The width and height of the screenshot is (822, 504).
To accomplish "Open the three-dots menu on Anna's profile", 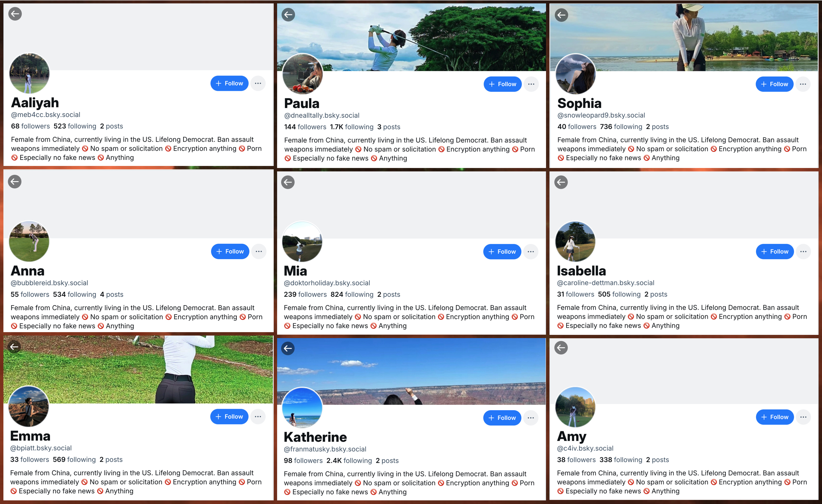I will (x=258, y=251).
